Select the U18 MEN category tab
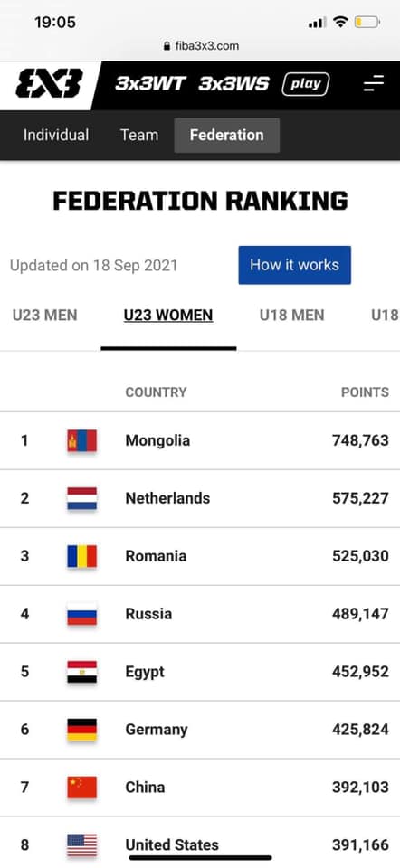400x868 pixels. 292,316
